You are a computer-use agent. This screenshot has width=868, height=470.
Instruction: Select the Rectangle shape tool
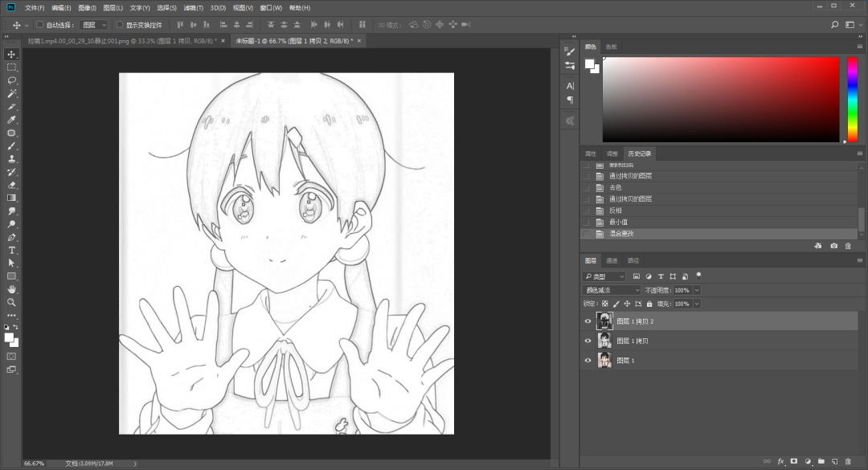(11, 276)
